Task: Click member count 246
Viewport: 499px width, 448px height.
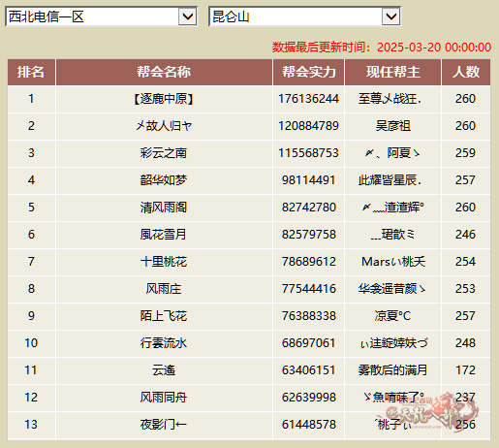Action: [466, 235]
